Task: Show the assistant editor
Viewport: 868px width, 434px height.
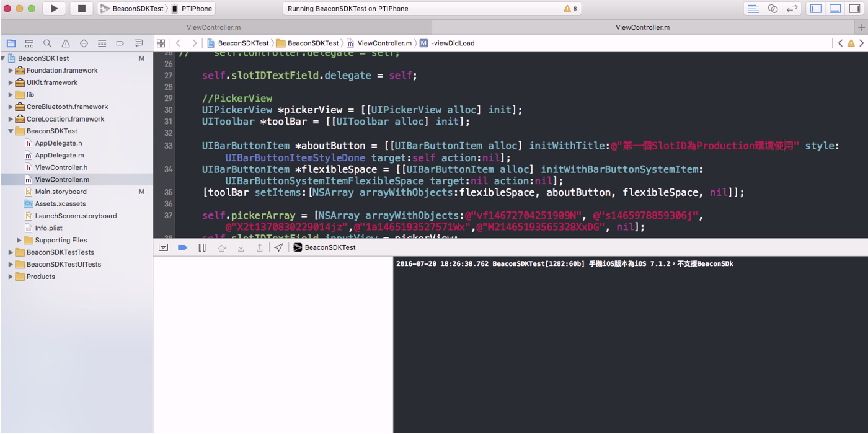Action: click(773, 9)
